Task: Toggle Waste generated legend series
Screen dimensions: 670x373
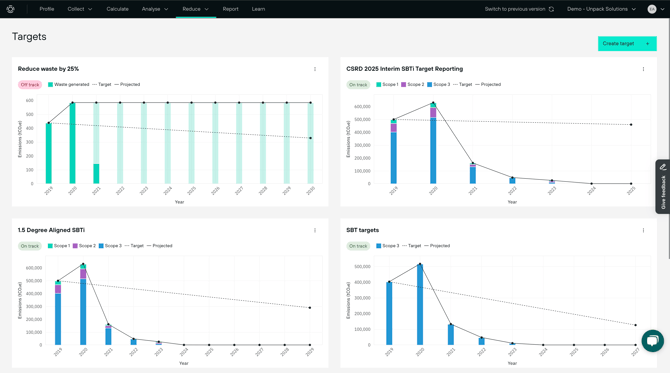Action: tap(68, 85)
